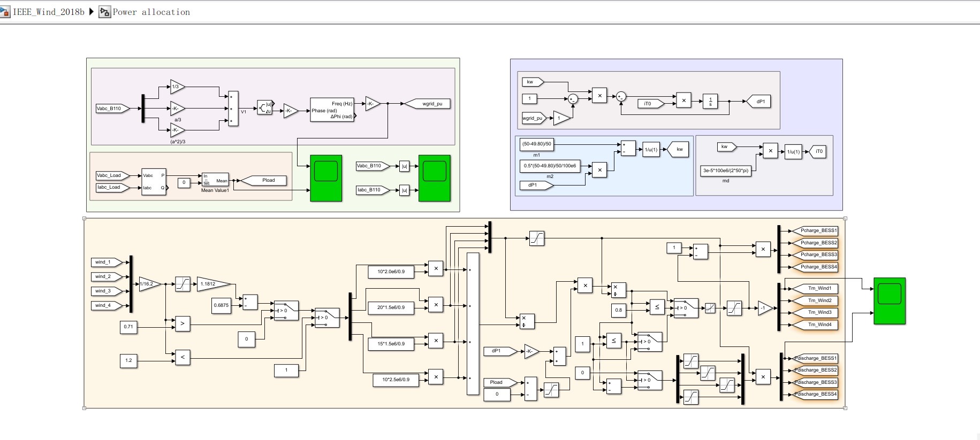
Task: Select the Pcharge_BESS1 Goto block
Action: [815, 230]
